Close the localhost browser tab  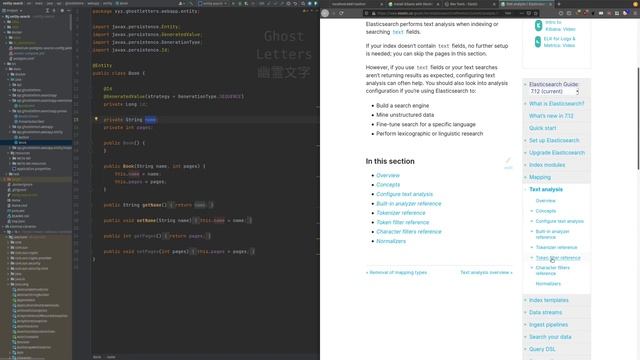coord(382,4)
